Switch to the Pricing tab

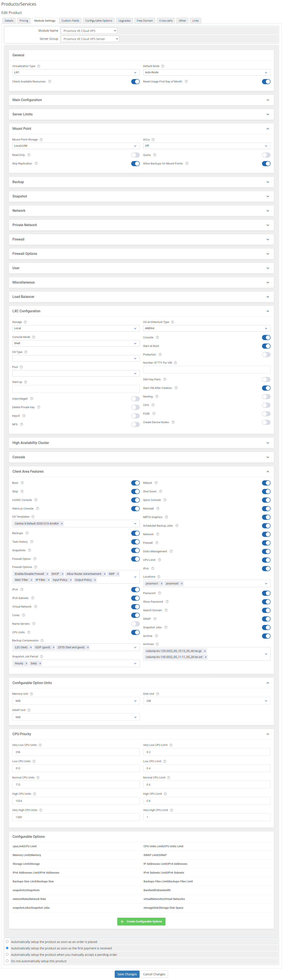24,21
